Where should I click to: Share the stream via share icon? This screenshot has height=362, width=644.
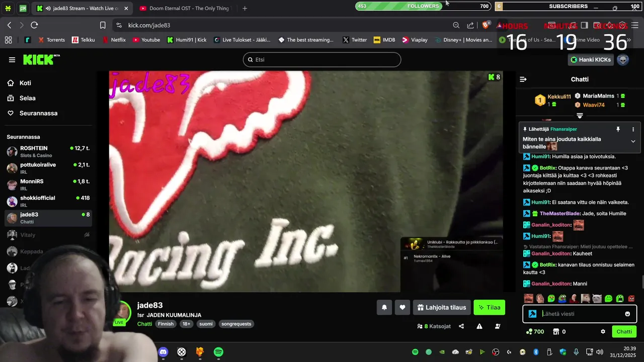461,326
